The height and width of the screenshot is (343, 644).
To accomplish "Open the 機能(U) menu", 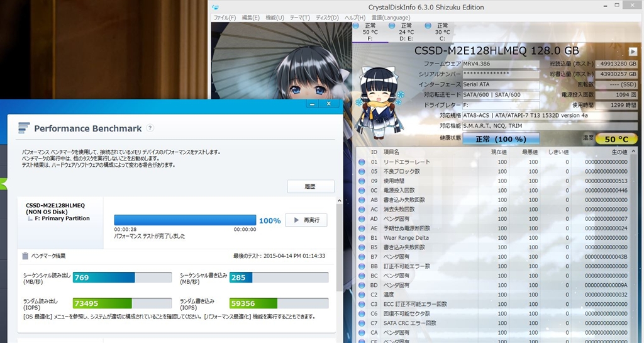I will click(x=275, y=18).
